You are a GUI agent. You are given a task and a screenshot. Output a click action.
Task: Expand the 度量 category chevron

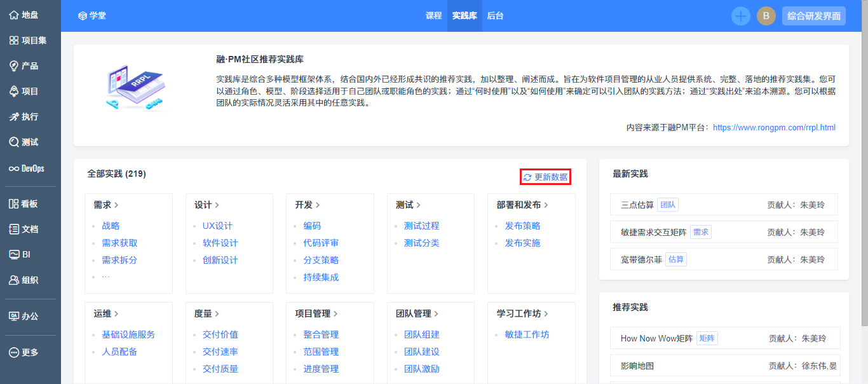pos(217,314)
